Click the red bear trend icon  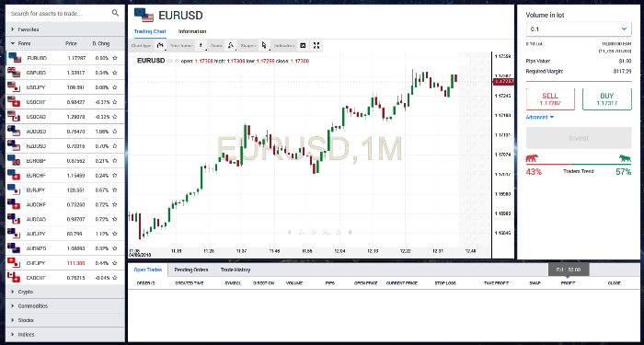[533, 158]
